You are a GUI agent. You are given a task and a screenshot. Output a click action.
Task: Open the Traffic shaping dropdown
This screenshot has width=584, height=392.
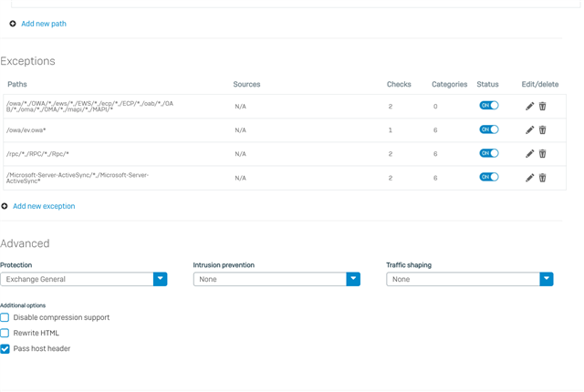(x=470, y=279)
